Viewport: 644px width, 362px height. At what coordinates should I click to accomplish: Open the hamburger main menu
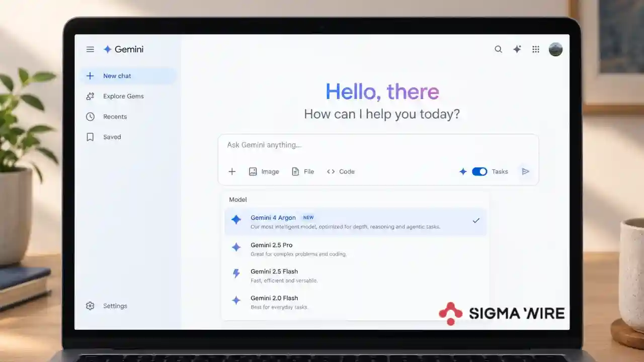click(x=90, y=49)
